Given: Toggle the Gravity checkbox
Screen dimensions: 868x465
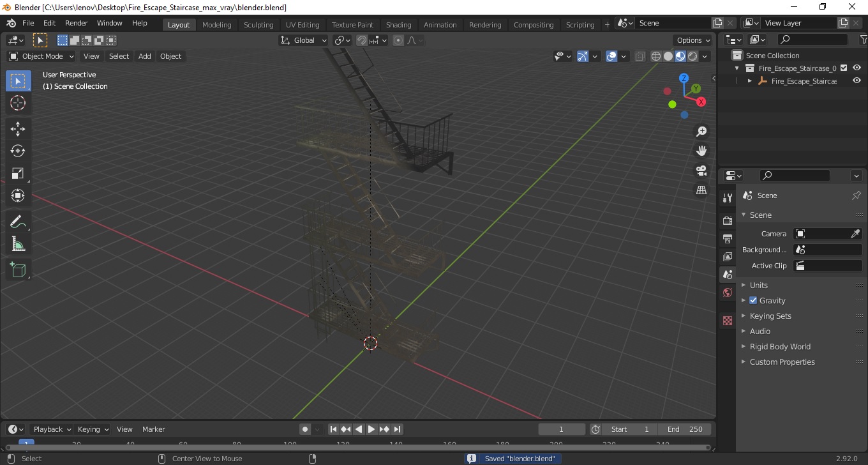Looking at the screenshot, I should point(753,300).
